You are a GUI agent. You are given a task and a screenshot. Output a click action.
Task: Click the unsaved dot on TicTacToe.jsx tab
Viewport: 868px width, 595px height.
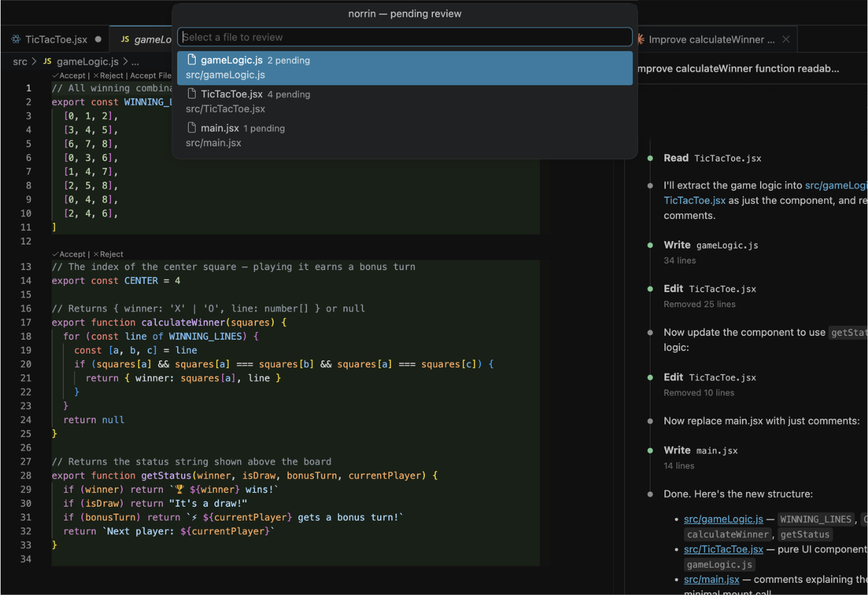click(98, 39)
